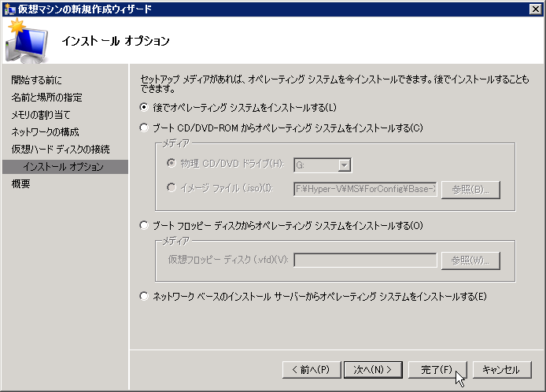
Task: Click the wizard title bar icon
Action: pyautogui.click(x=9, y=9)
